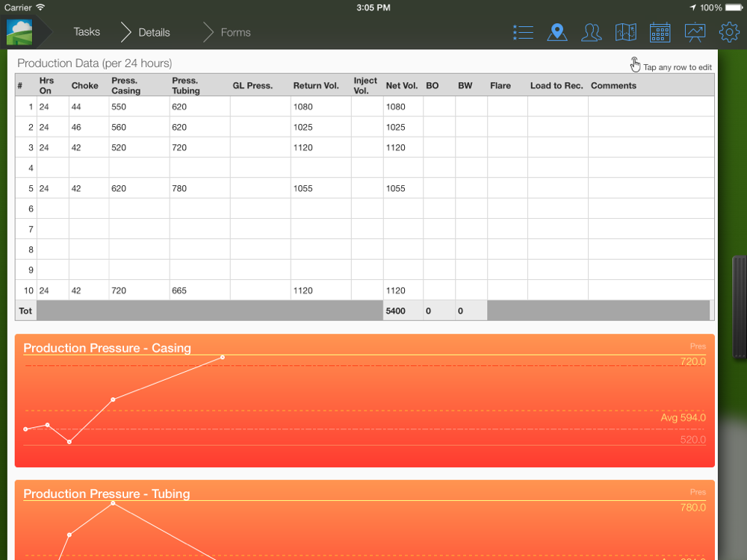Viewport: 747px width, 560px height.
Task: Open the calendar icon
Action: [660, 32]
